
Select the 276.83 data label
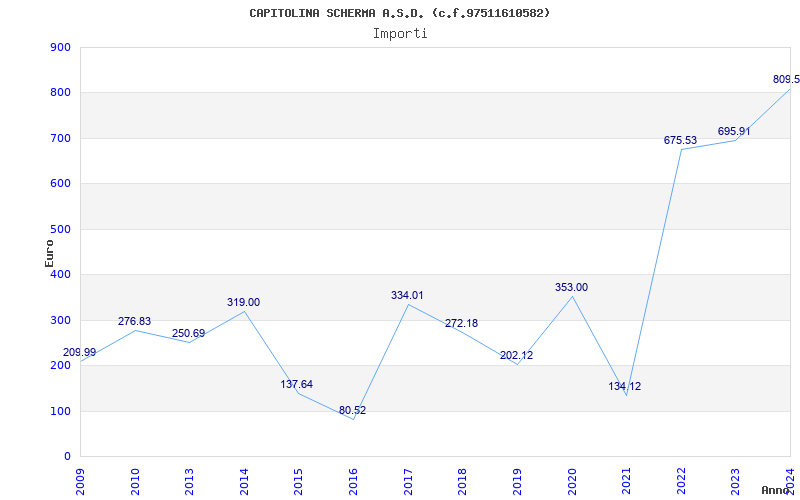point(134,321)
